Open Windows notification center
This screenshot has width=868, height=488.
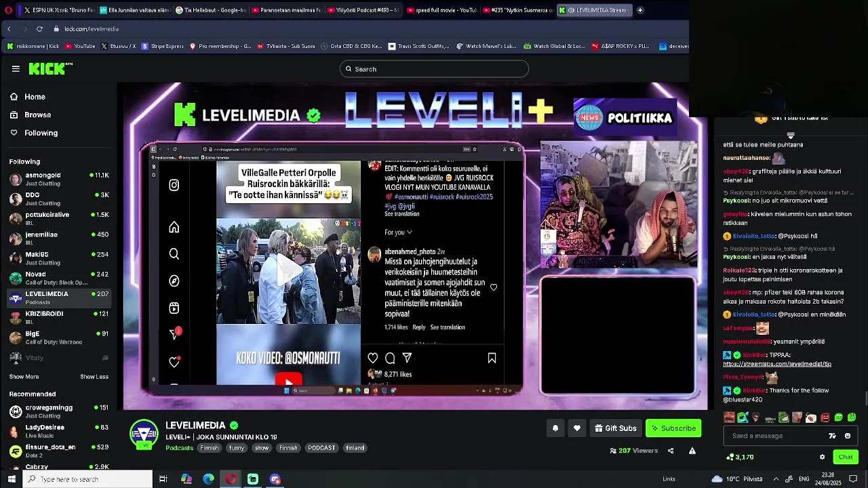pos(854,479)
